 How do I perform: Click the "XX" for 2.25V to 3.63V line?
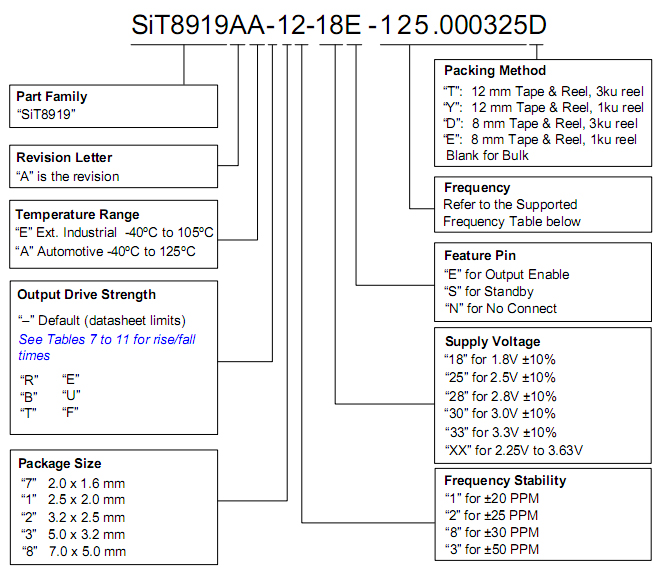(514, 450)
